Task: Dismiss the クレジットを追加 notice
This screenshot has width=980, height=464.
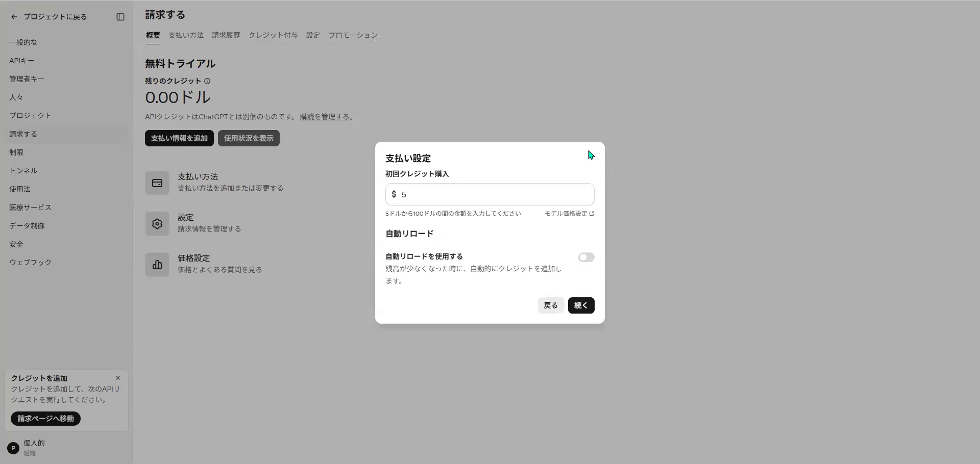Action: point(118,378)
